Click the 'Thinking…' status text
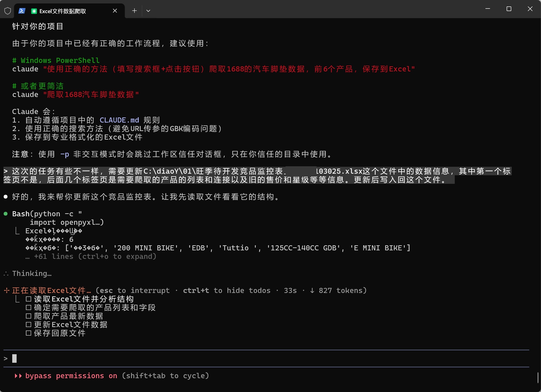Viewport: 541px width, 392px height. coord(32,273)
